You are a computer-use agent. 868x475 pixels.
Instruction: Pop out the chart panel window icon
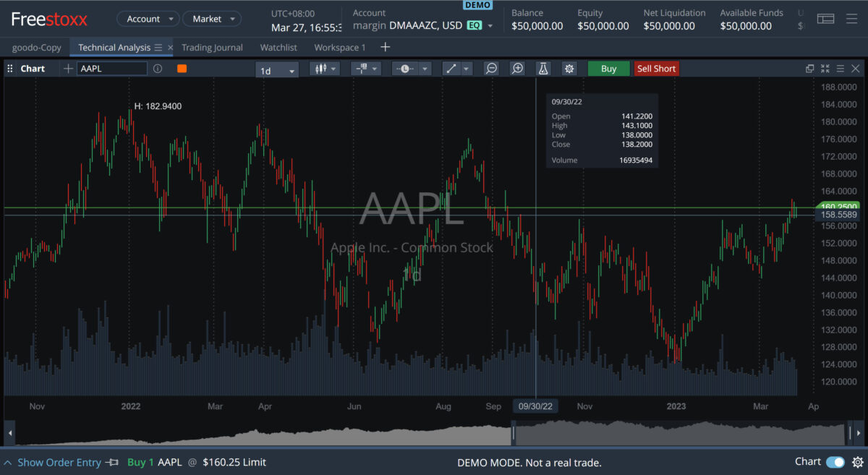point(810,69)
